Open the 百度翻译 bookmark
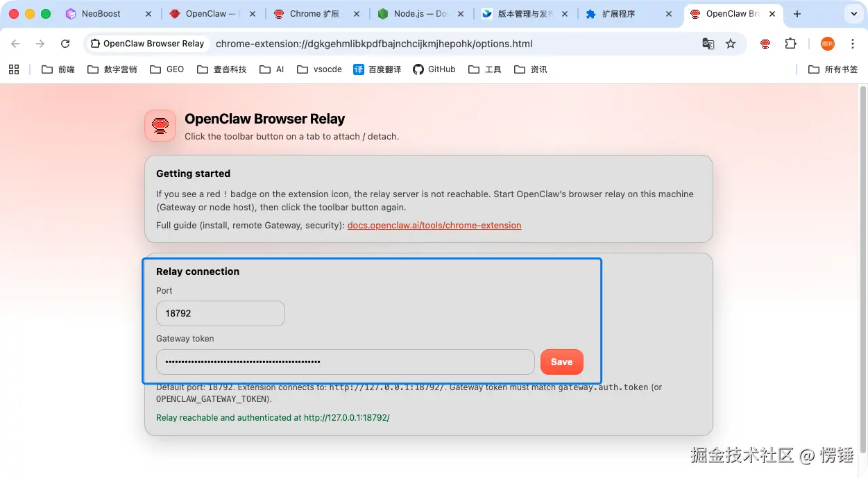Viewport: 868px width, 479px height. coord(377,69)
